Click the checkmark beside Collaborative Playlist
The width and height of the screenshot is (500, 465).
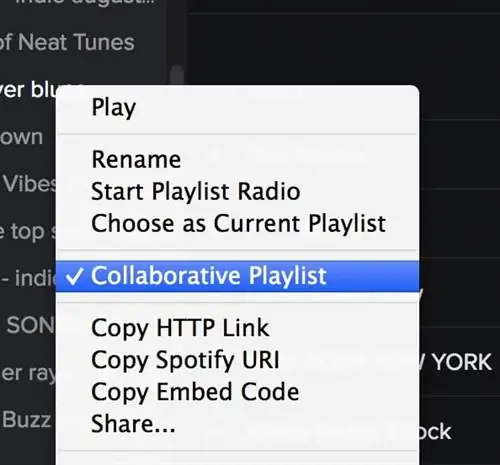click(74, 277)
